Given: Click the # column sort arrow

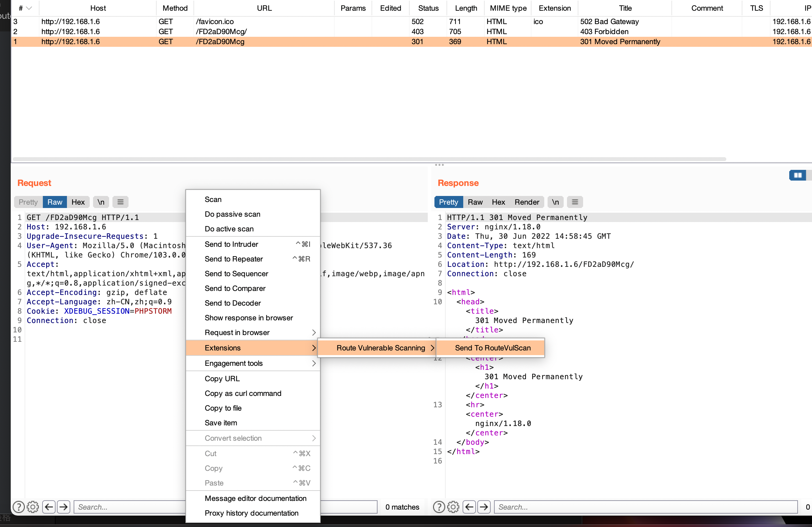Looking at the screenshot, I should click(x=29, y=8).
